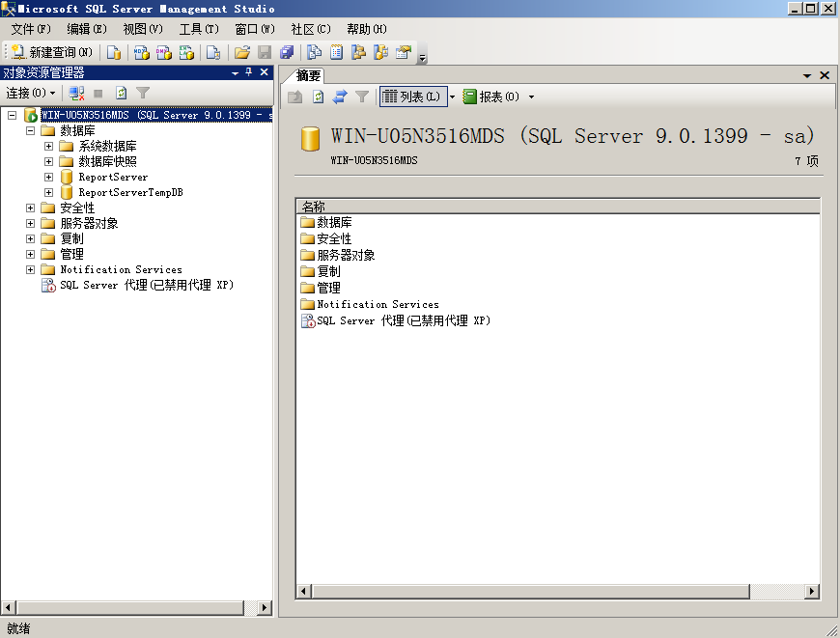Click the Save All icon
This screenshot has width=840, height=638.
[287, 52]
